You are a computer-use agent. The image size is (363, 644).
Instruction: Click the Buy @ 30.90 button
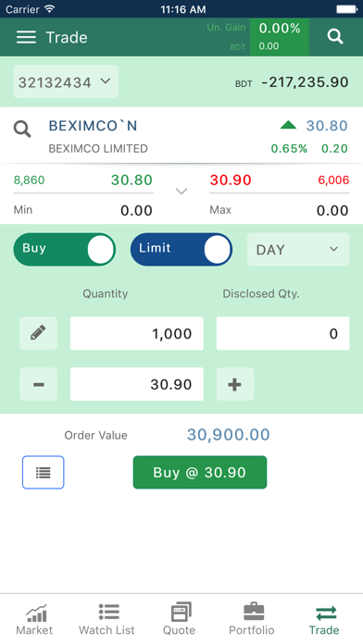200,472
